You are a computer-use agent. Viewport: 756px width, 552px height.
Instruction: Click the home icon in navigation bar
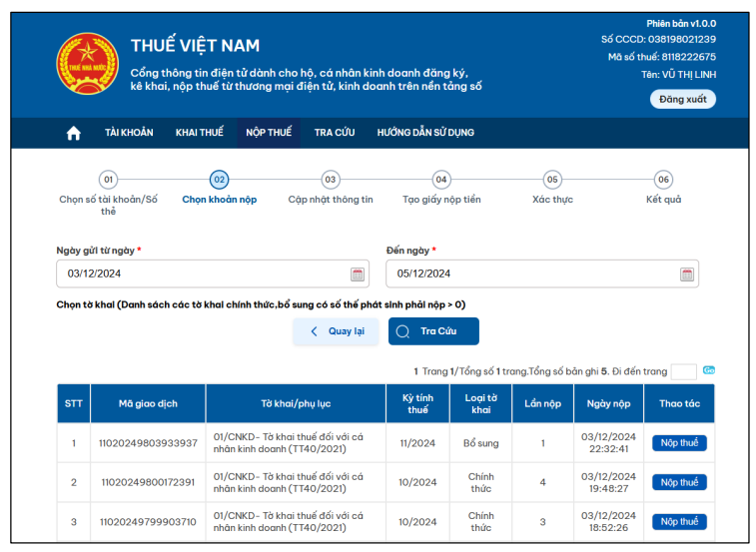73,133
